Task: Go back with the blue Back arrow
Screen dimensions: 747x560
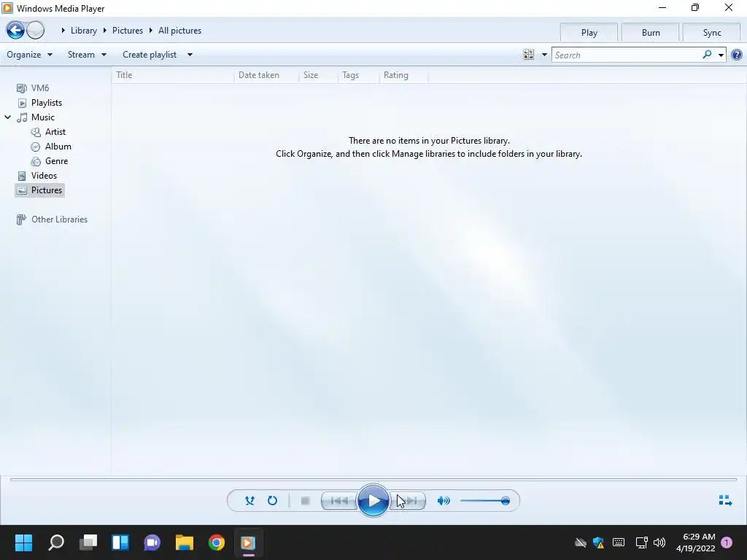Action: point(15,31)
